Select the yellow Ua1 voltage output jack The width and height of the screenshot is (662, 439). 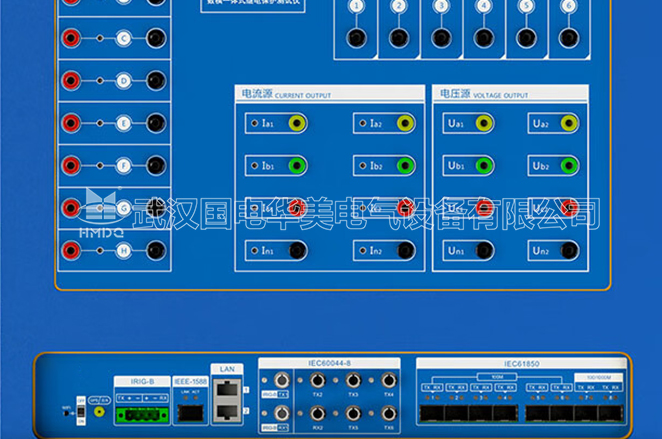pos(484,123)
